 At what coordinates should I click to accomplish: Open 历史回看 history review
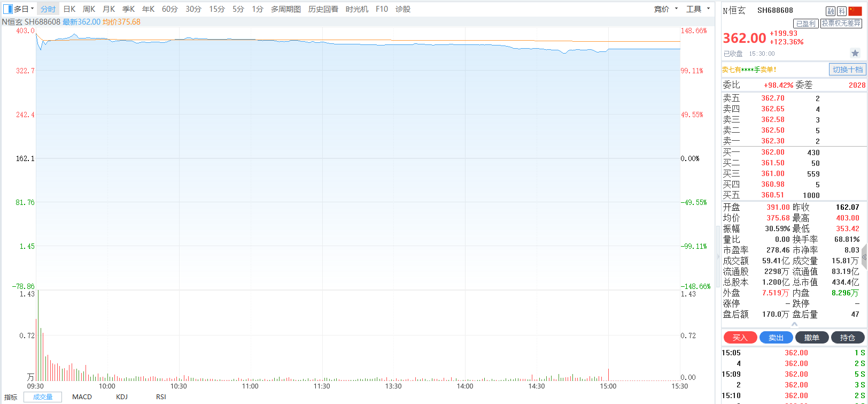(323, 9)
